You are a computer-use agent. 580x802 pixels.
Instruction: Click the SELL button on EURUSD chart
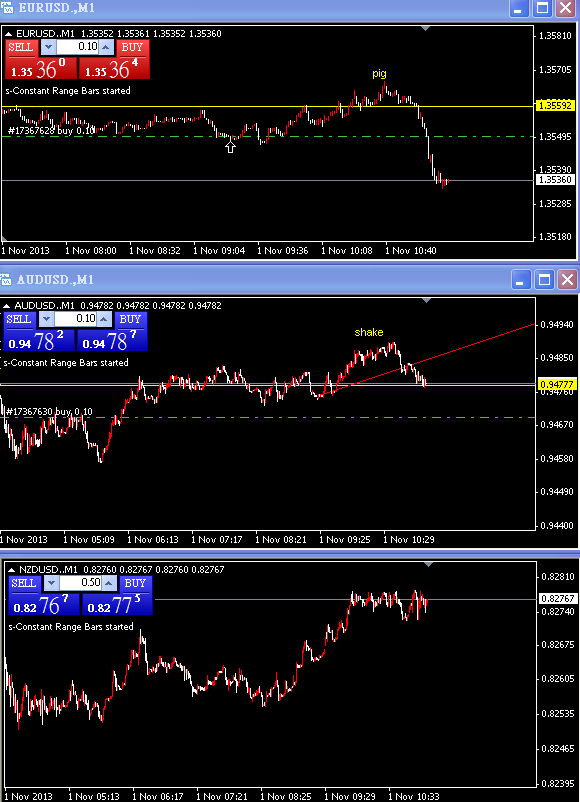coord(20,48)
